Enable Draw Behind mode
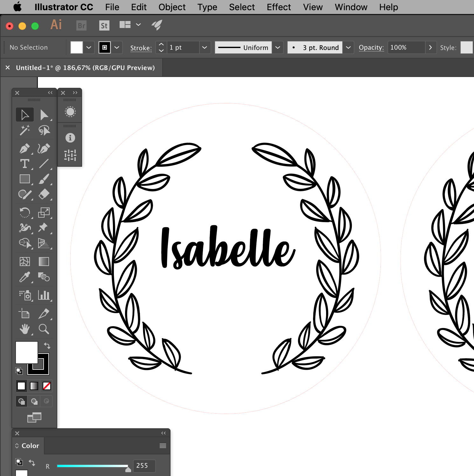474x476 pixels. (34, 401)
